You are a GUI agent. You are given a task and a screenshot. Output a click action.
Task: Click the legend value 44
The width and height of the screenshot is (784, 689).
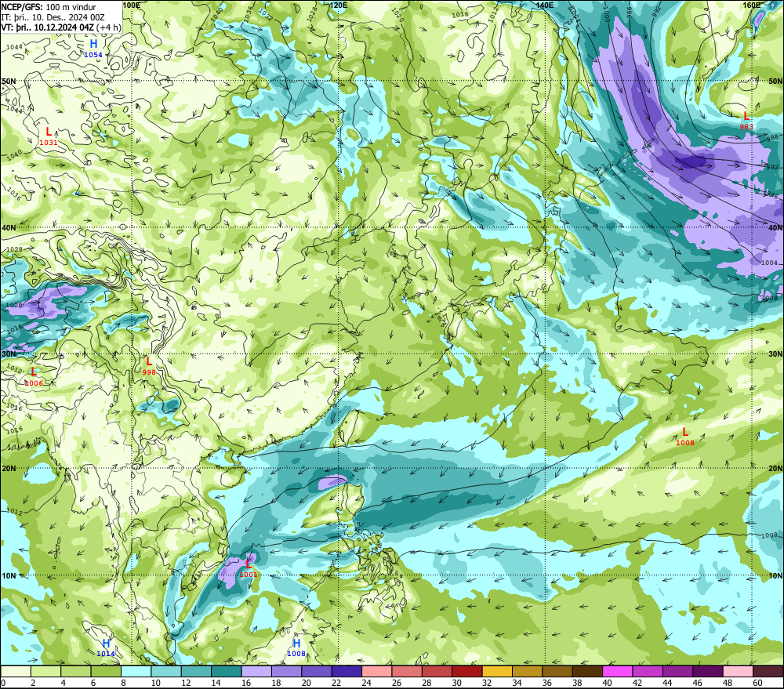click(667, 683)
